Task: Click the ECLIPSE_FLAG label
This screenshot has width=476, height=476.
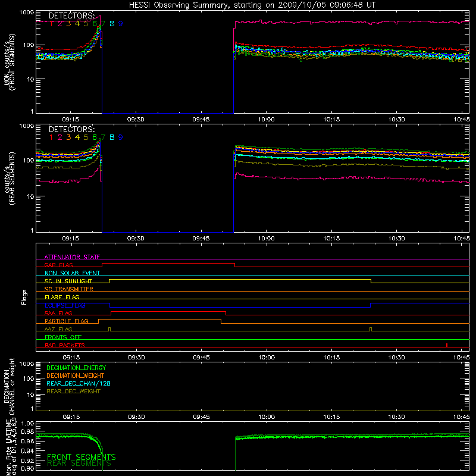Action: pyautogui.click(x=65, y=305)
